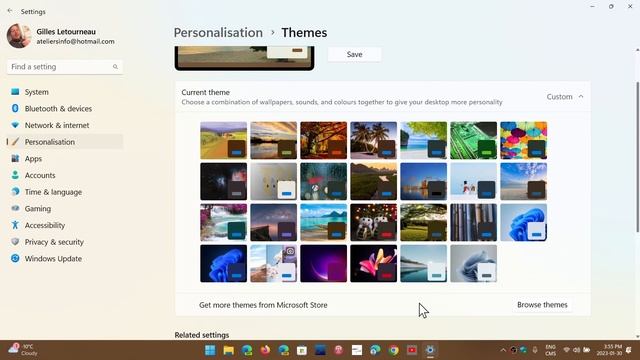Screen dimensions: 640x360
Task: Apply the dark space nebula theme
Action: click(x=223, y=182)
